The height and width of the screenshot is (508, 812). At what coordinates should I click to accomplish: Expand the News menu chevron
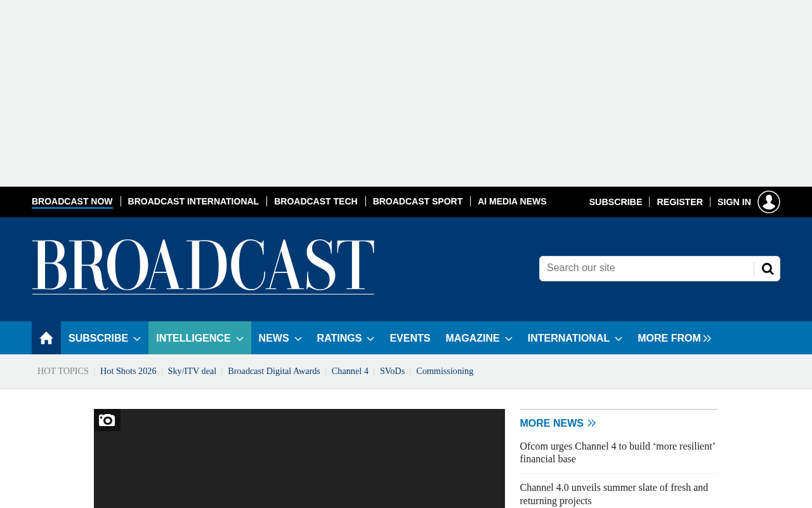[x=298, y=339]
